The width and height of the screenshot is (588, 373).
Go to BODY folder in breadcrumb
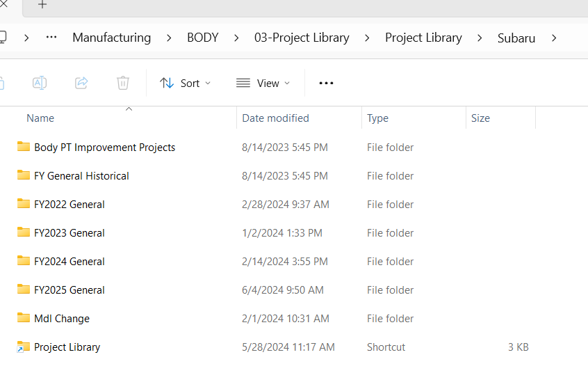point(202,38)
